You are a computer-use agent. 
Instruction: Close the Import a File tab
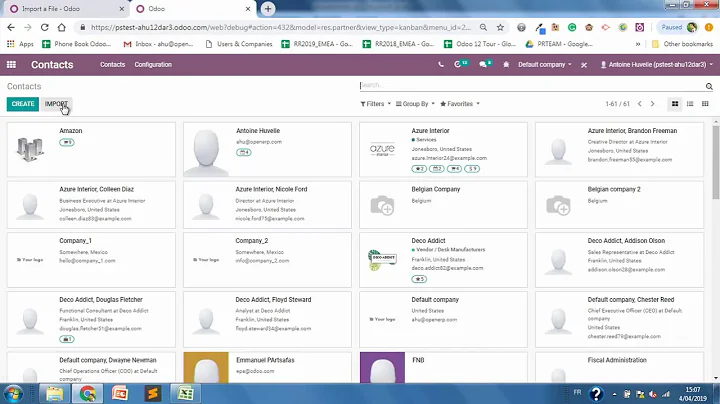click(122, 9)
